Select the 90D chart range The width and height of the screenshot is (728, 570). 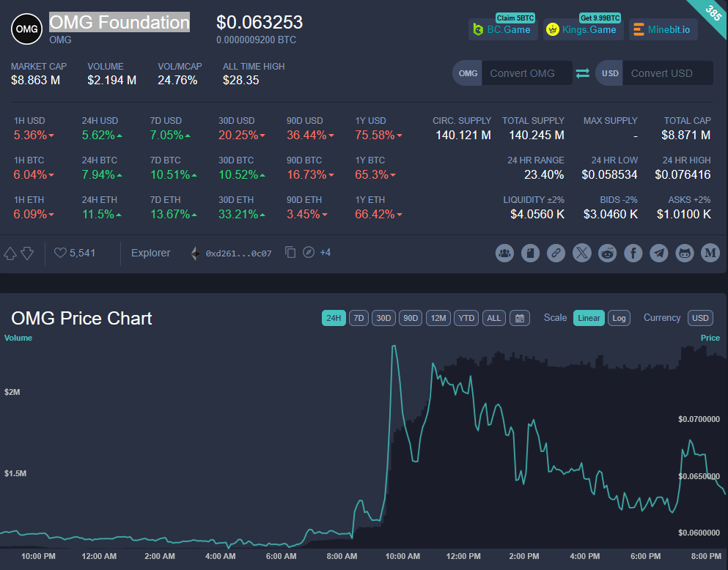point(411,318)
